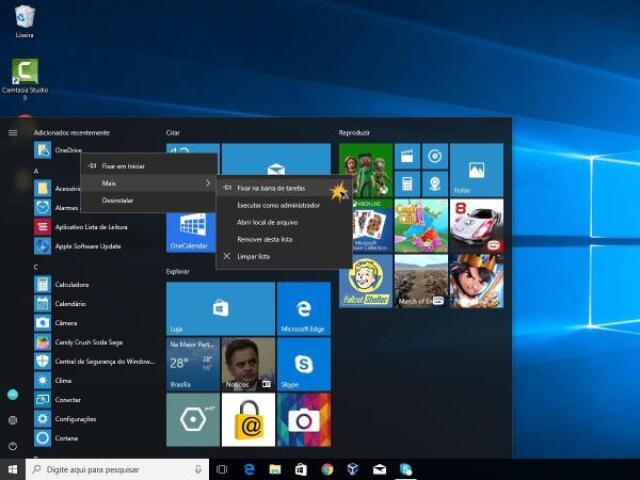Viewport: 640px width, 480px height.
Task: Open Asphalt 8 racing game tile
Action: pos(476,225)
